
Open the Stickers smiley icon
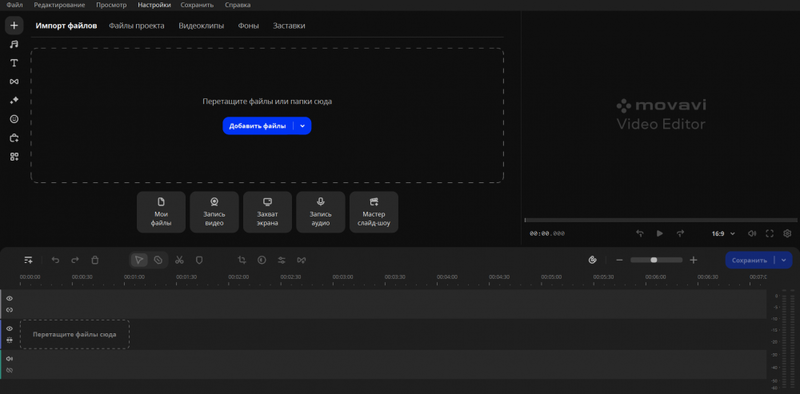[x=14, y=119]
